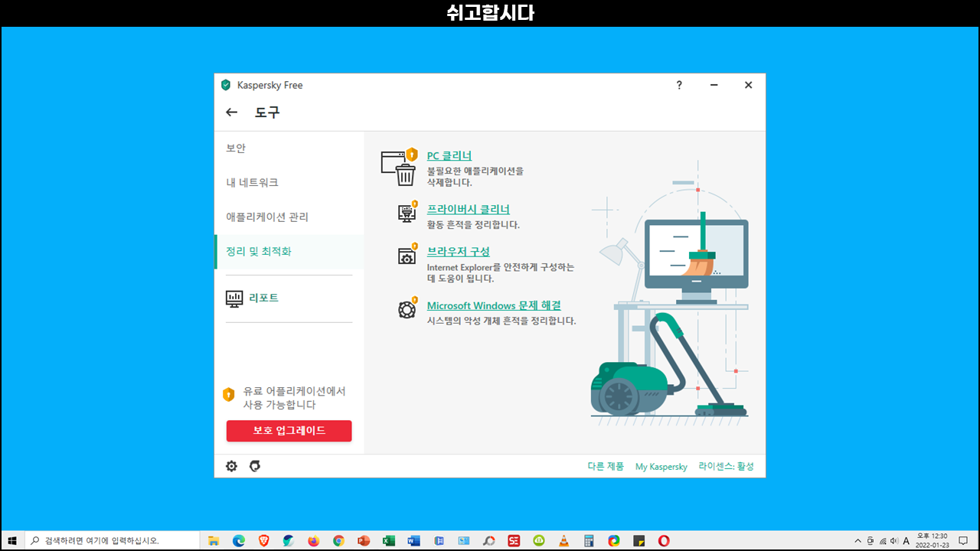Click the support agent icon in footer

(x=255, y=466)
